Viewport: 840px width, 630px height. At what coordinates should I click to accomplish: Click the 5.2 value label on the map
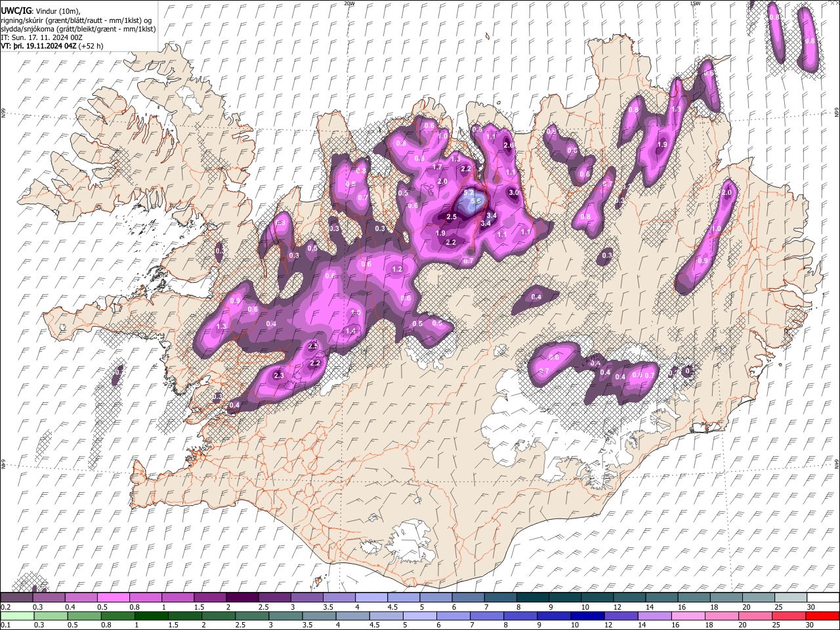pyautogui.click(x=469, y=193)
